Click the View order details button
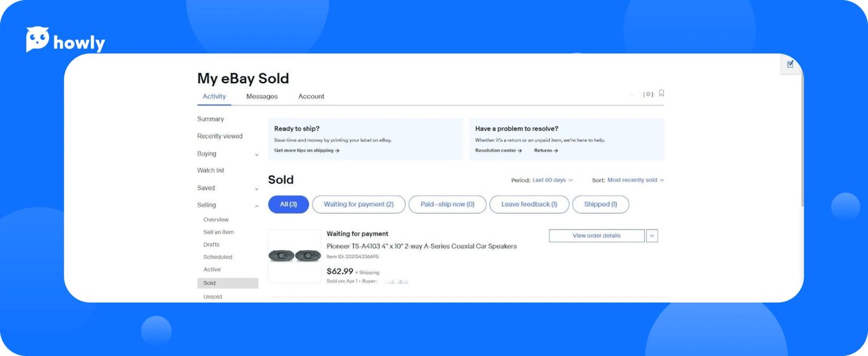Viewport: 868px width, 356px height. [x=596, y=236]
